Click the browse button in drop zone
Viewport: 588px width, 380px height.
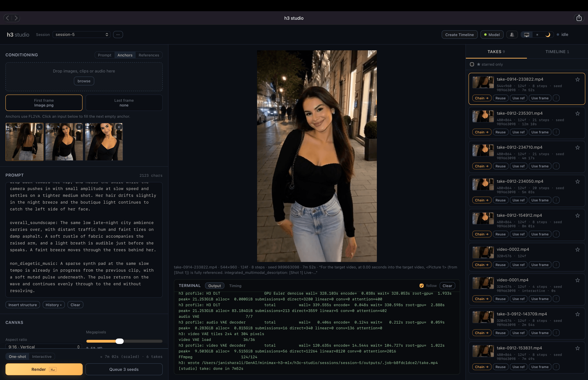[84, 81]
